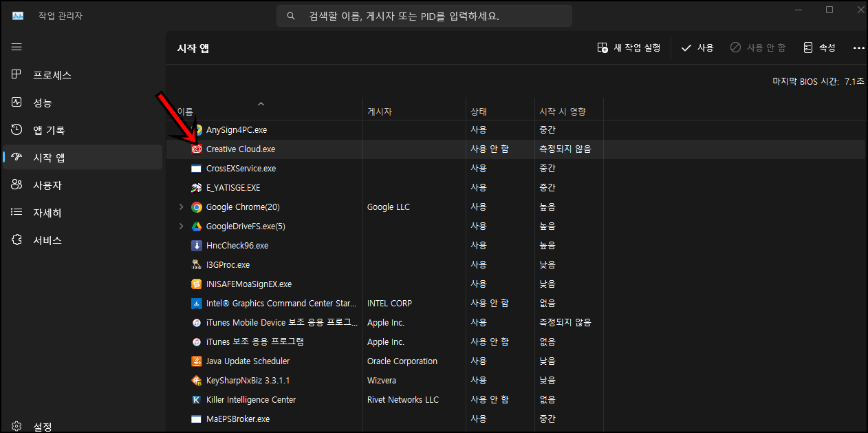Select Google Chrome(20) name text
Screen dimensions: 868x433
[x=243, y=207]
